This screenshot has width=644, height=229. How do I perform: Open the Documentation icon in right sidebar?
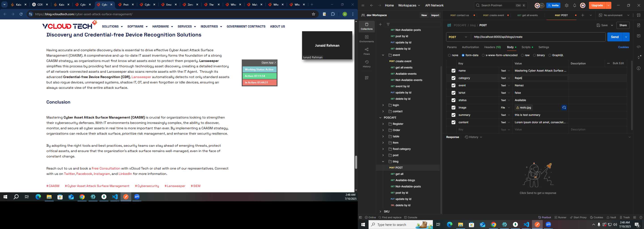pos(638,25)
